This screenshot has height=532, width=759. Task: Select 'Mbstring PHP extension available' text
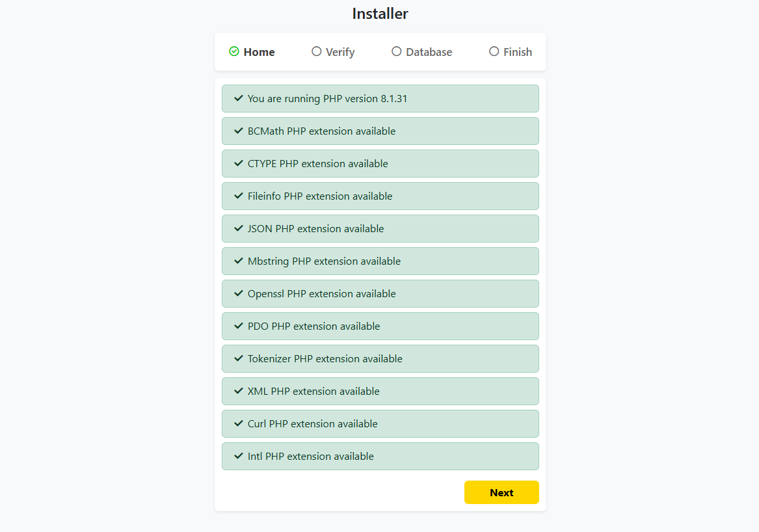point(324,261)
